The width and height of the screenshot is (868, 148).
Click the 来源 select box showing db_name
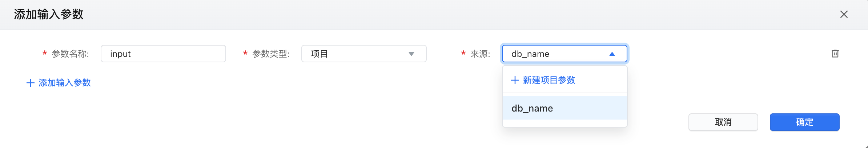point(556,54)
